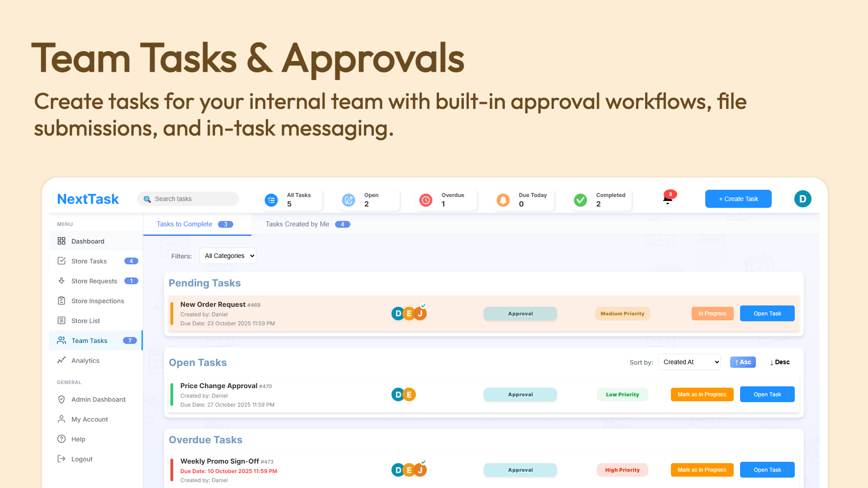Click the Analytics chart icon
This screenshot has height=488, width=868.
click(x=61, y=360)
